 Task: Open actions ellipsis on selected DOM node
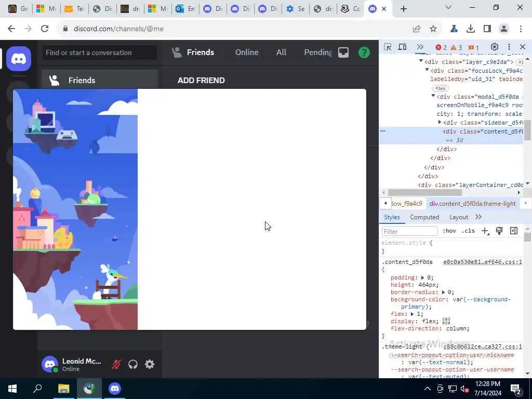[x=383, y=131]
